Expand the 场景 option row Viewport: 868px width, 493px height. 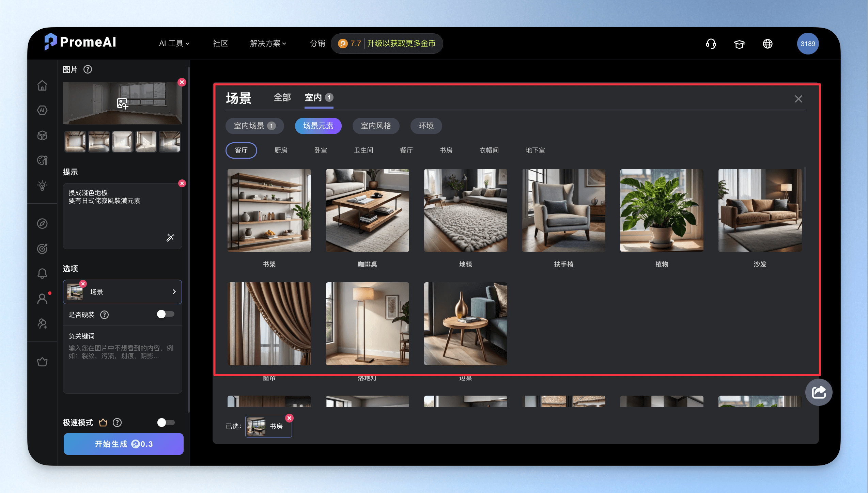pyautogui.click(x=122, y=292)
